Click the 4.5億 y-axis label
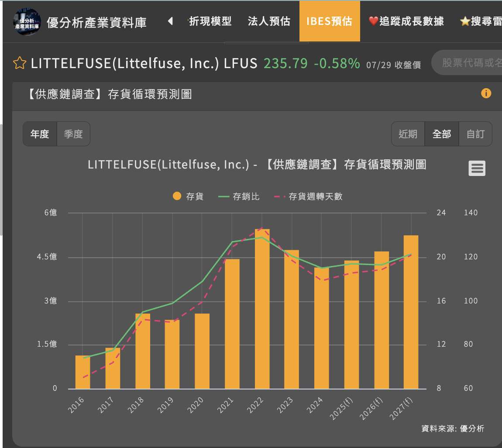Image resolution: width=502 pixels, height=448 pixels. (47, 256)
